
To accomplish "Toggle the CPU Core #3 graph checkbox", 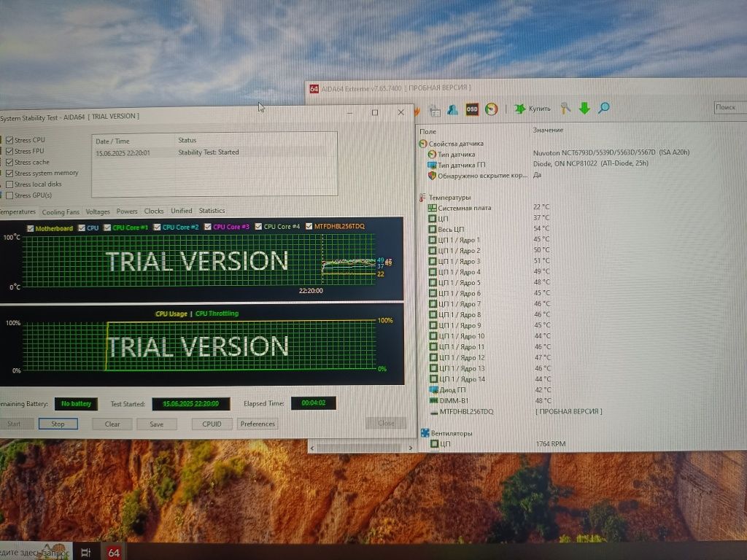I will click(208, 227).
